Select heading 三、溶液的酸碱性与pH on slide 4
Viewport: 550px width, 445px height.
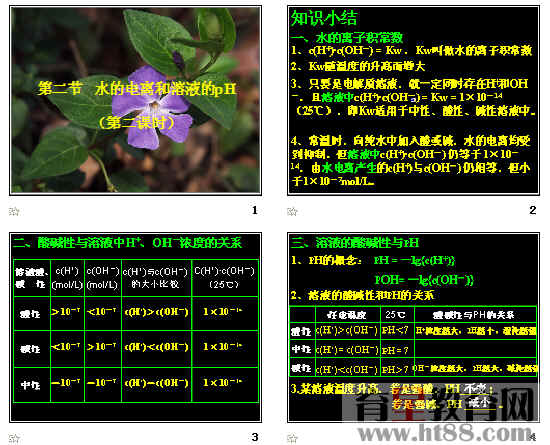pyautogui.click(x=355, y=243)
